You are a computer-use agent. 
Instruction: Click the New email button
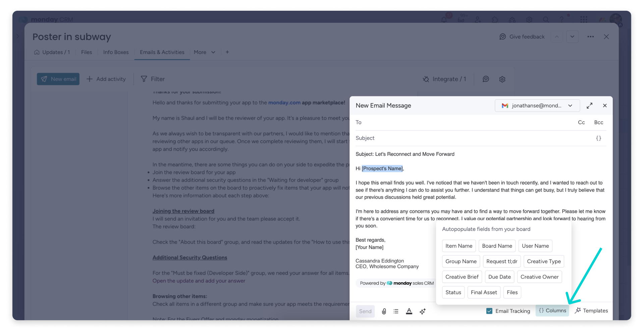58,79
